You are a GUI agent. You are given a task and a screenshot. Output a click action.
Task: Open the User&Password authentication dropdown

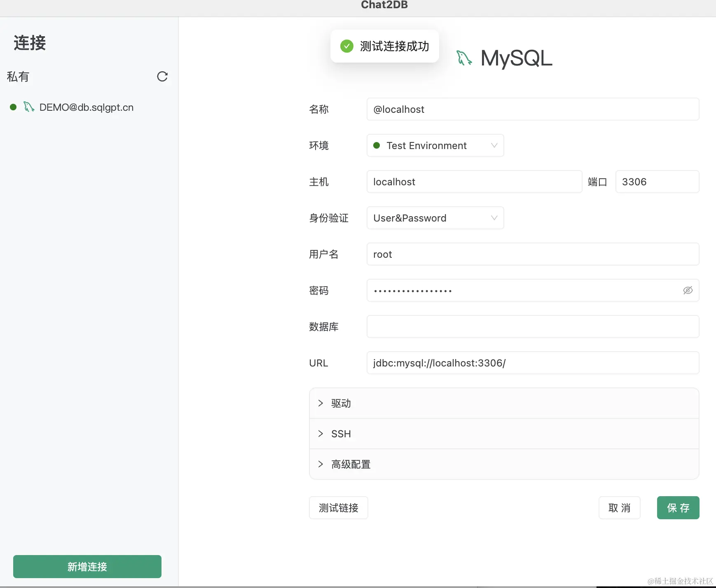click(x=435, y=218)
